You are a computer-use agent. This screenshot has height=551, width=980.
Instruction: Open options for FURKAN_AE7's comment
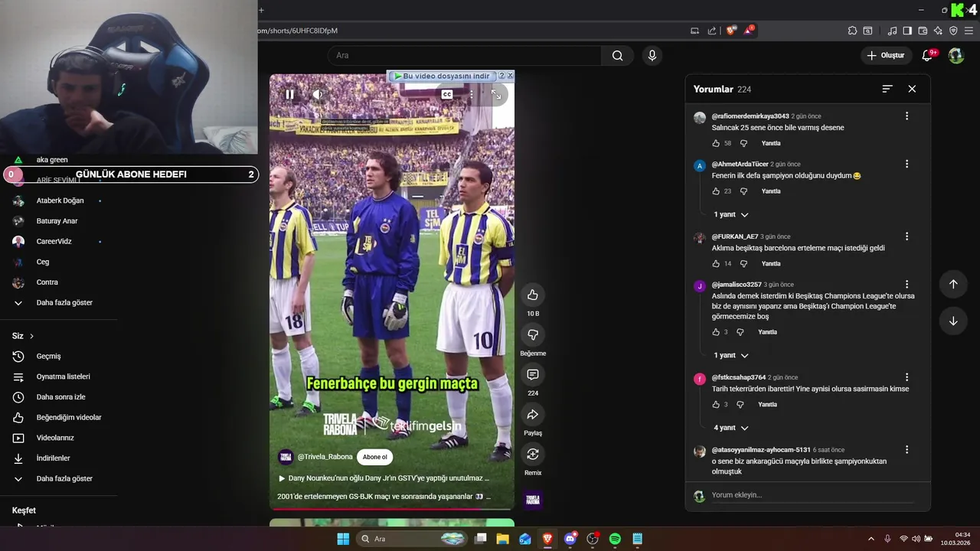[x=906, y=236]
